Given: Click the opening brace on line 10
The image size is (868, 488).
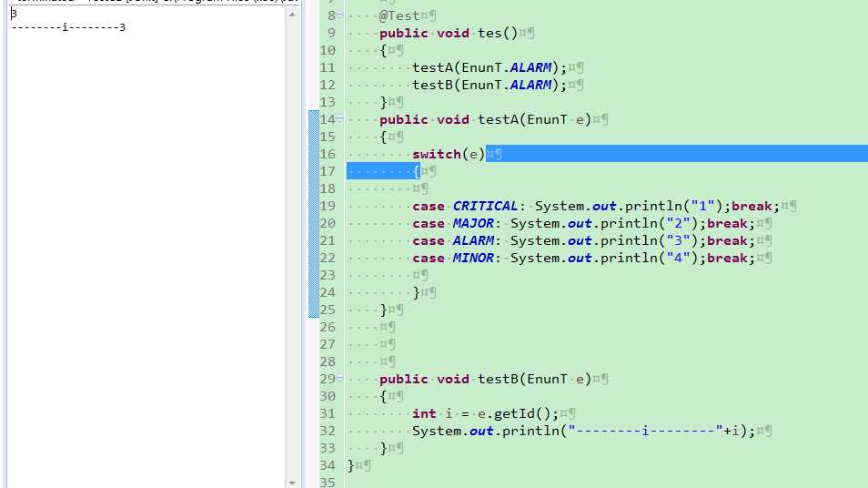Looking at the screenshot, I should [x=383, y=50].
